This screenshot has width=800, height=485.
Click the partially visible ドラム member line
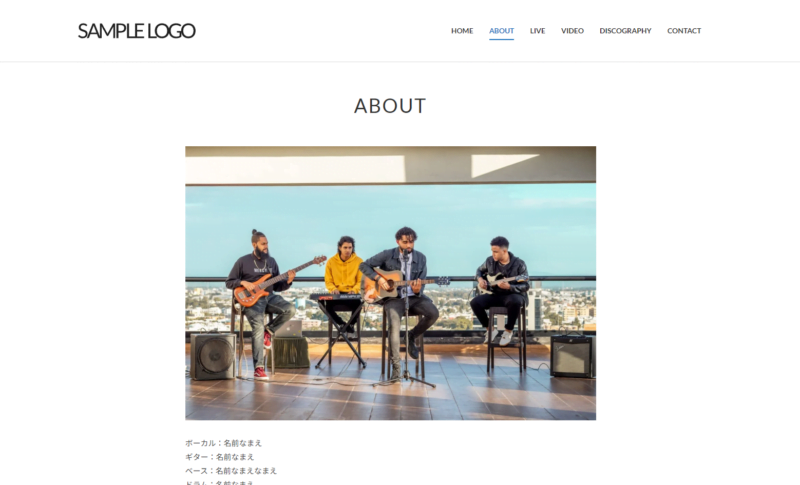coord(220,482)
